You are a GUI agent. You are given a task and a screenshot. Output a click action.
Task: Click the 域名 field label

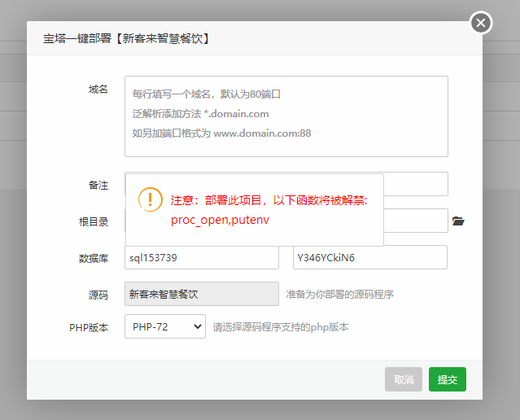click(98, 90)
